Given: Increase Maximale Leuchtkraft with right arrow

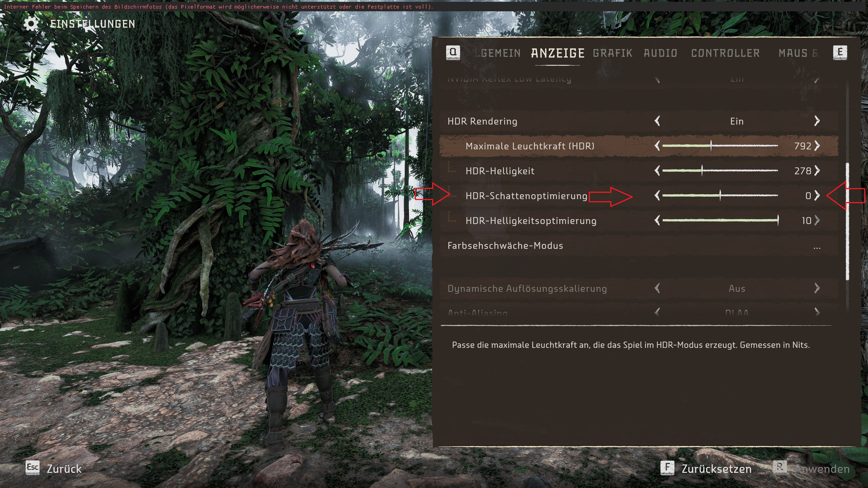Looking at the screenshot, I should pyautogui.click(x=817, y=146).
